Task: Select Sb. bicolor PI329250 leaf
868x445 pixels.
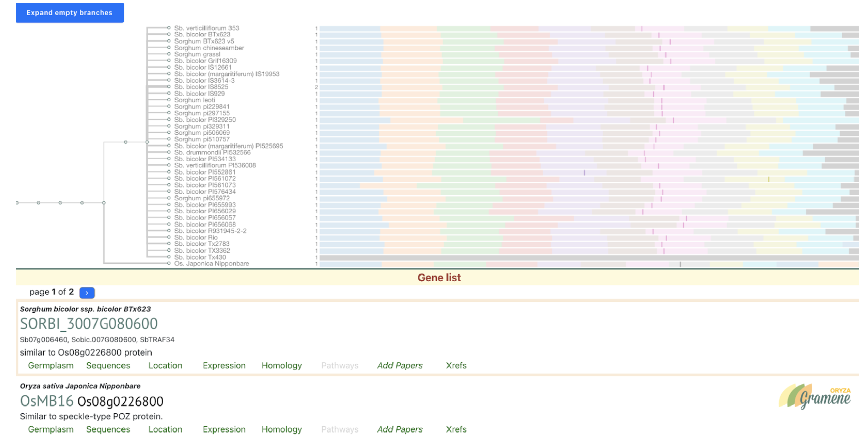Action: click(205, 120)
